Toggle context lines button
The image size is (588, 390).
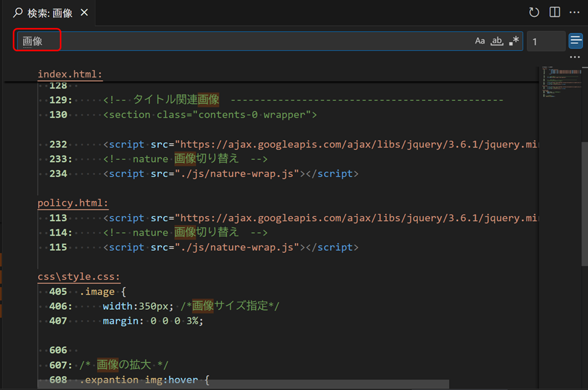tap(576, 41)
